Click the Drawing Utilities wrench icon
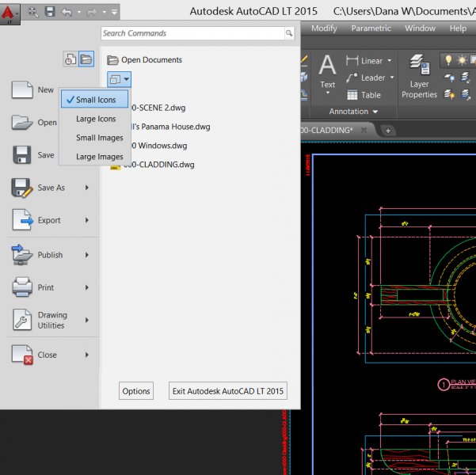The width and height of the screenshot is (476, 475). pyautogui.click(x=22, y=320)
